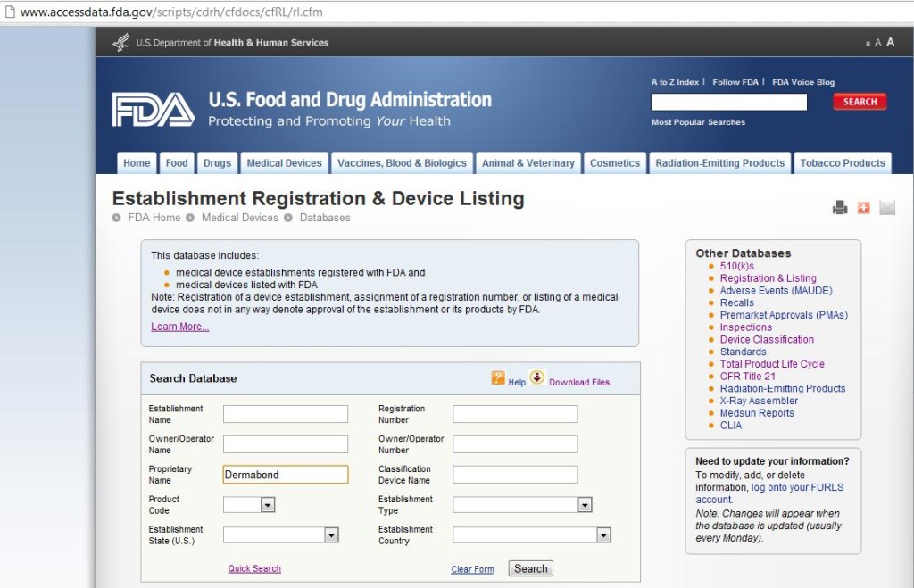The width and height of the screenshot is (914, 588).
Task: Click FDA Home breadcrumb arrow icon
Action: (x=117, y=217)
